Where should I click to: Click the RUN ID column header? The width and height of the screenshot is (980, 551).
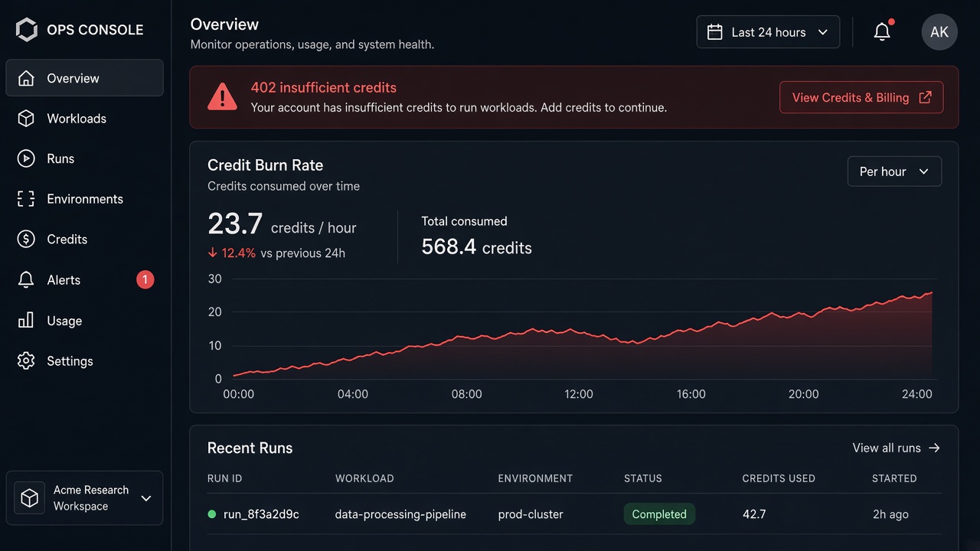224,478
